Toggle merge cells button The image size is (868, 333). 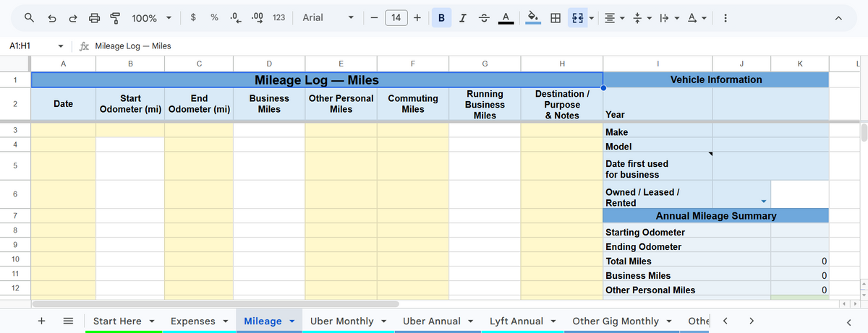pyautogui.click(x=577, y=17)
